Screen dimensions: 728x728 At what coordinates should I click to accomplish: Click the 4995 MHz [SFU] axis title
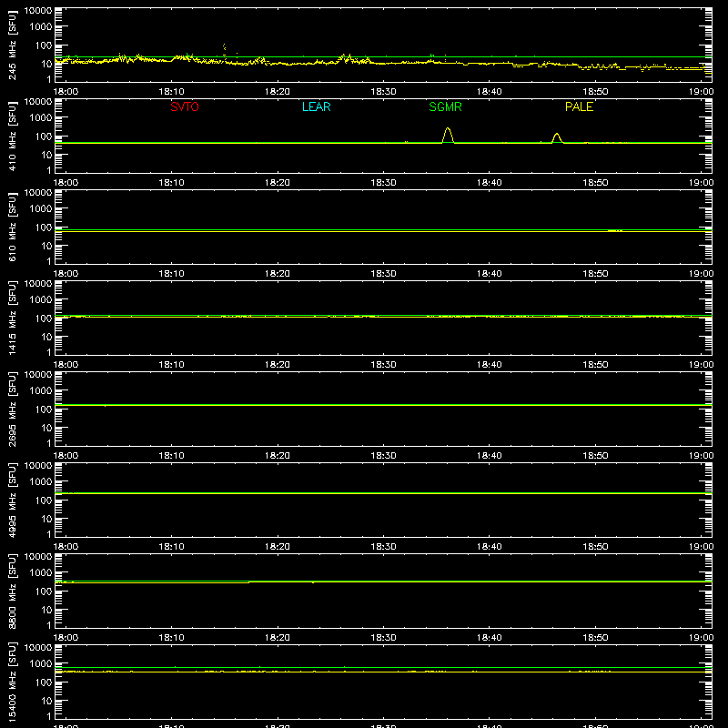point(12,500)
